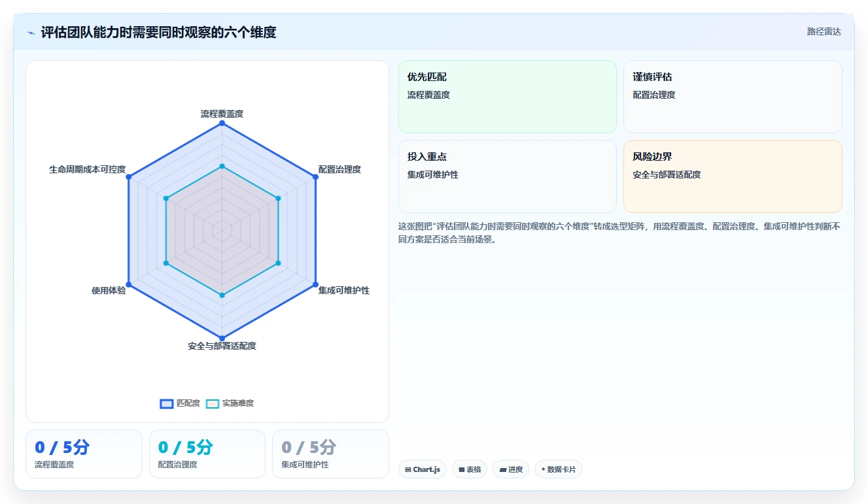The image size is (868, 504).
Task: Open the 优先匹配 card
Action: pos(508,97)
